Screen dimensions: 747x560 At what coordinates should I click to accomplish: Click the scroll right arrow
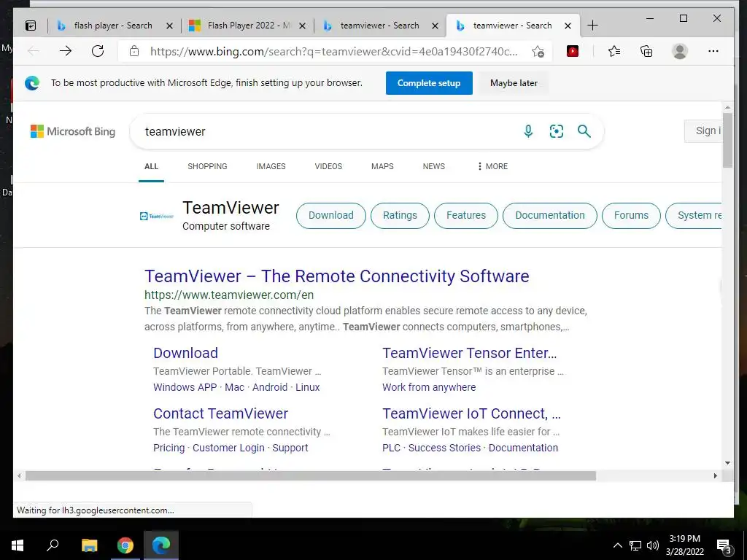click(715, 475)
